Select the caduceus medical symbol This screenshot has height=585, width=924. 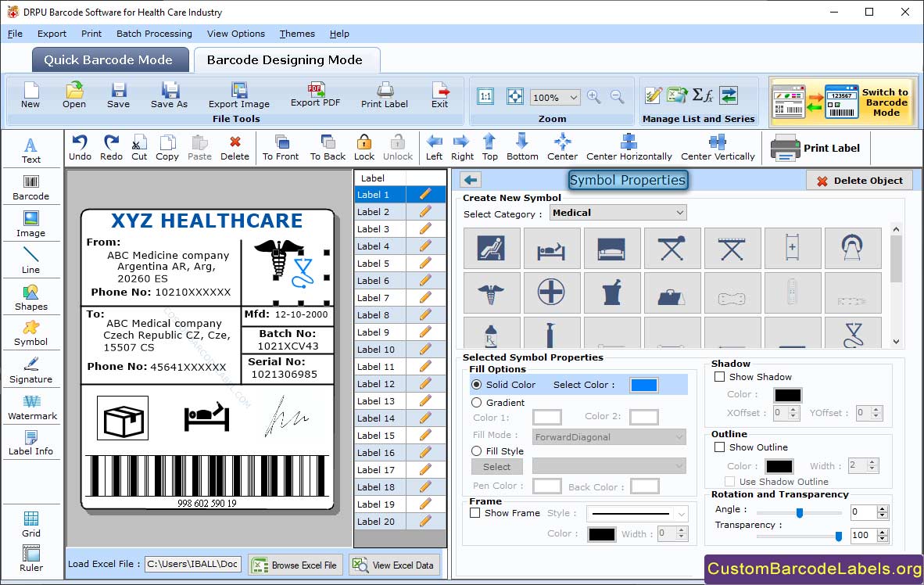492,292
